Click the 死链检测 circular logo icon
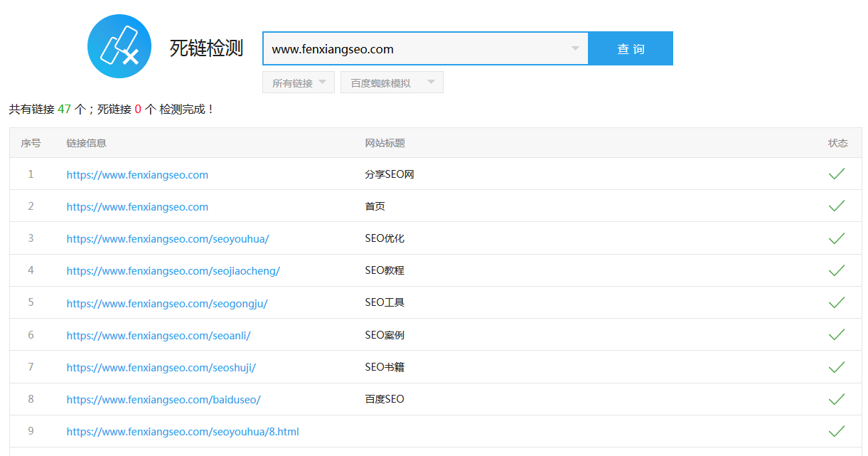868x456 pixels. (119, 46)
